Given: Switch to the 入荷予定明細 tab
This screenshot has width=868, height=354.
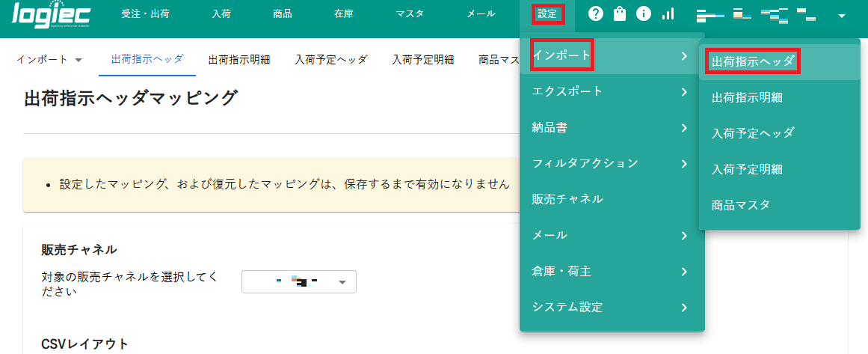Looking at the screenshot, I should pyautogui.click(x=423, y=60).
